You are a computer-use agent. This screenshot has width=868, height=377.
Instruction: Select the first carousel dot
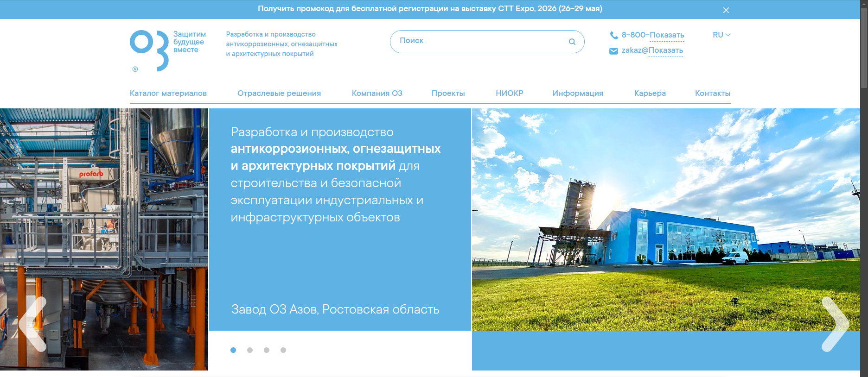pos(233,350)
